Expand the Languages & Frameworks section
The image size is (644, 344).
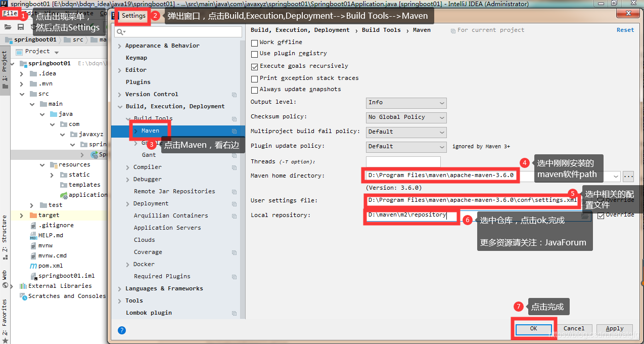pos(120,289)
